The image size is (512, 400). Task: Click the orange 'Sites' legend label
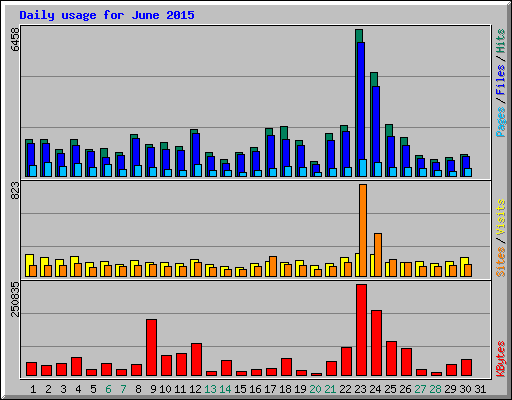[501, 262]
